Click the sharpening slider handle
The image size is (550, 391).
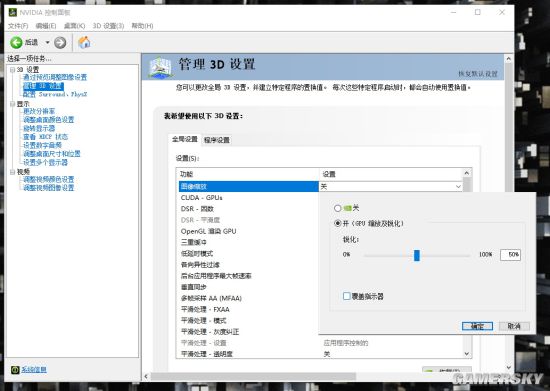point(417,255)
